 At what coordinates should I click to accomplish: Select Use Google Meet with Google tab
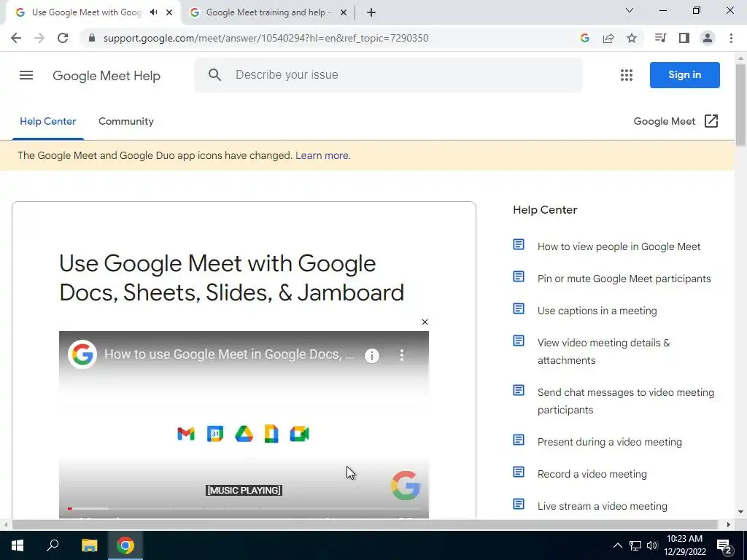[87, 12]
